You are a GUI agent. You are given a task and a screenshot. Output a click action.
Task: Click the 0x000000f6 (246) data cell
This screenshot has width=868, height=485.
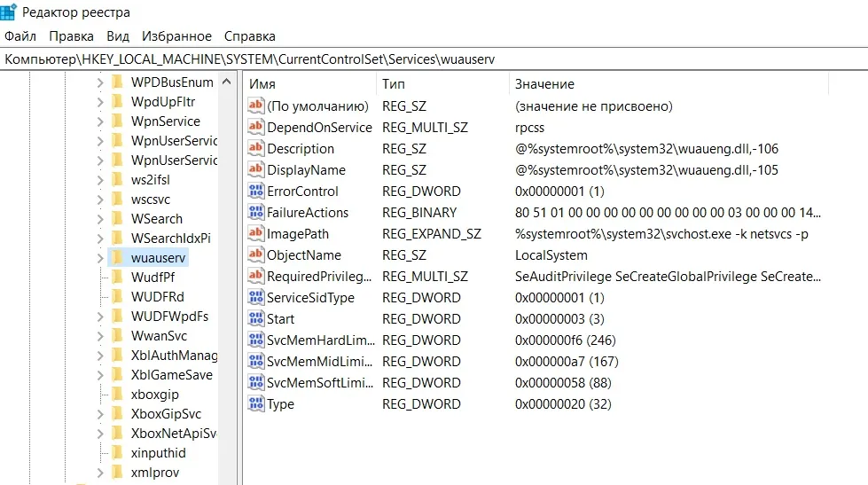(x=565, y=340)
